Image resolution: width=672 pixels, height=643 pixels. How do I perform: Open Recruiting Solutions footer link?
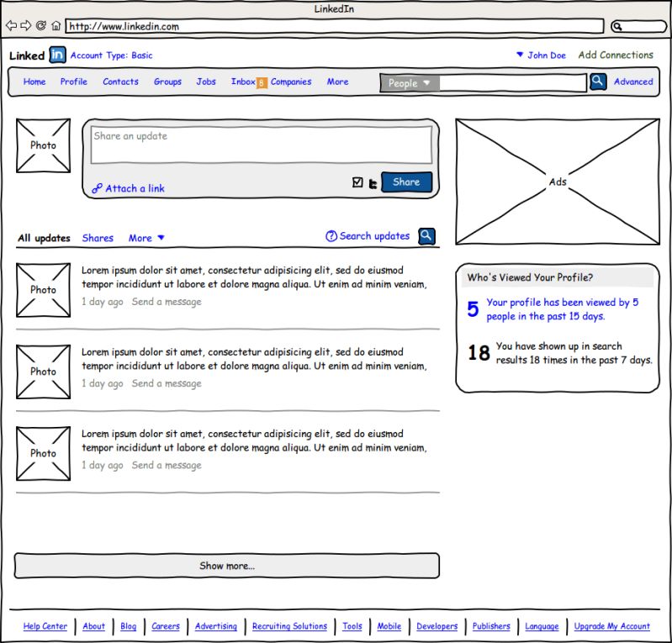click(x=289, y=626)
